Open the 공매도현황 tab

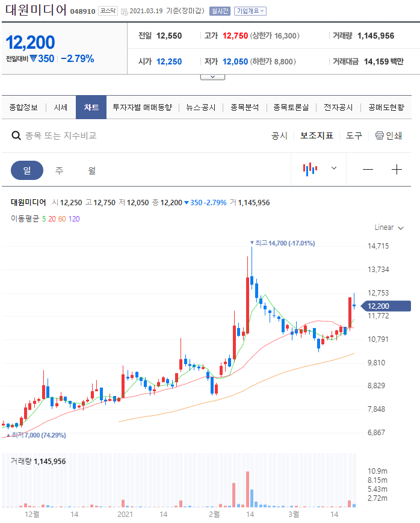tap(386, 107)
